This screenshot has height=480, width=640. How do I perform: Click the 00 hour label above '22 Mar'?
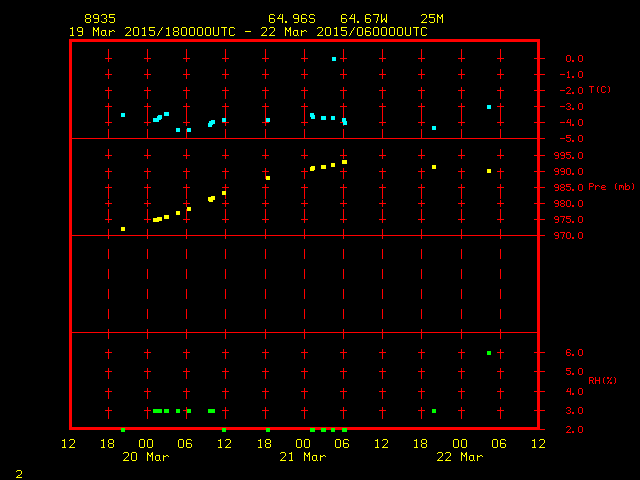point(460,444)
